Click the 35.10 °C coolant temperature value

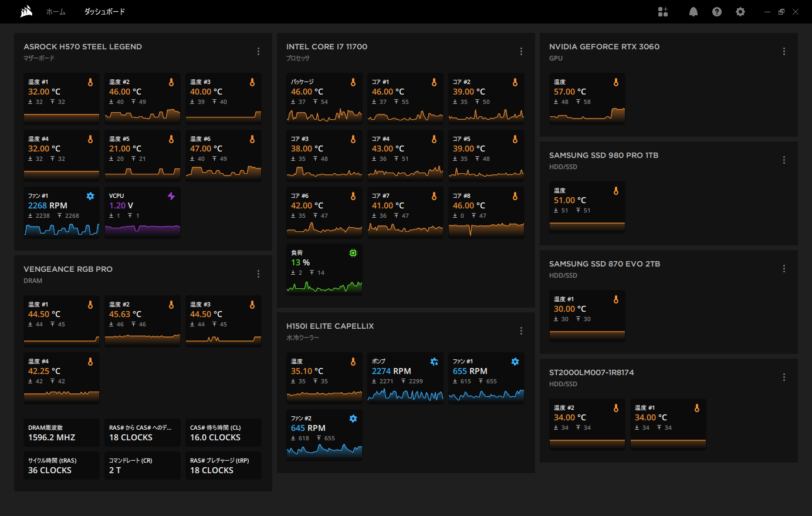coord(307,371)
